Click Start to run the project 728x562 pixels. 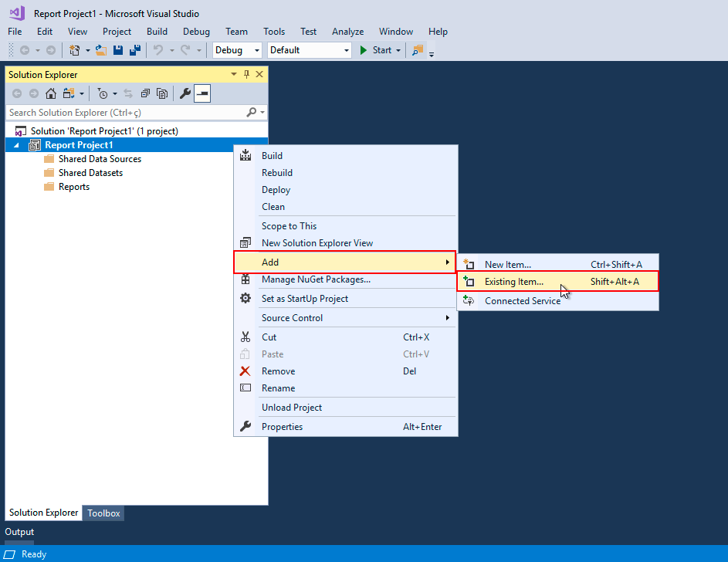(376, 50)
